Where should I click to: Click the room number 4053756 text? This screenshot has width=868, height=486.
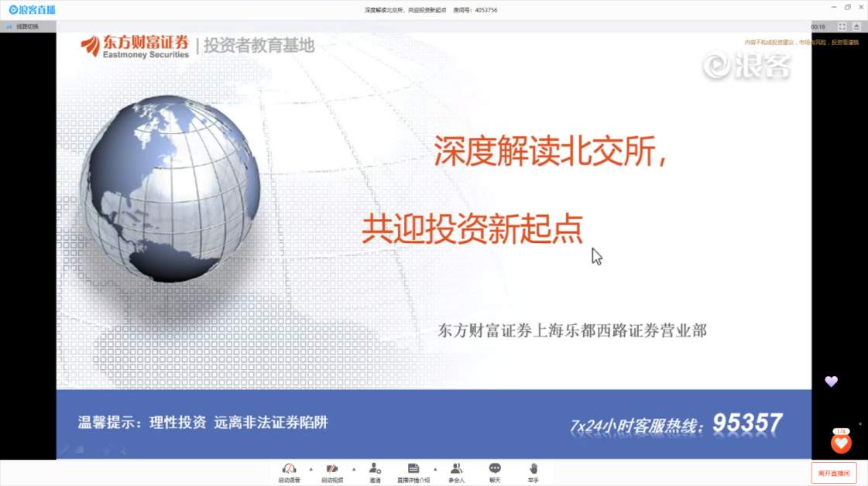pyautogui.click(x=486, y=10)
